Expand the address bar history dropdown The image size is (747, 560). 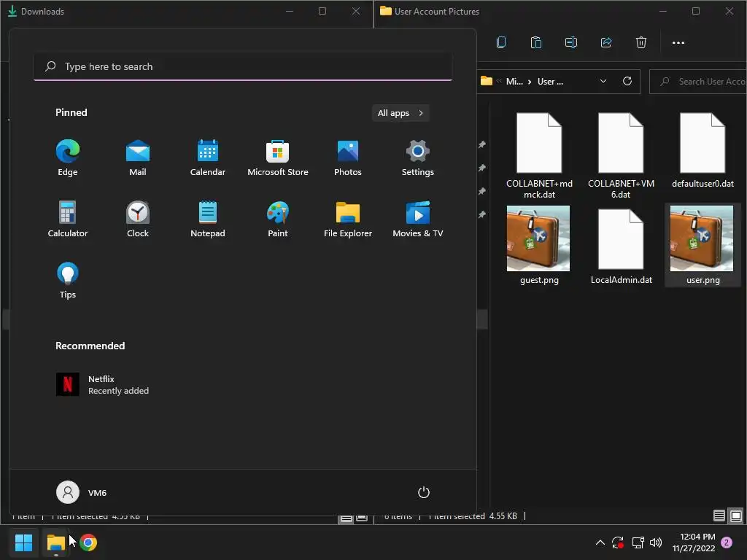point(603,82)
